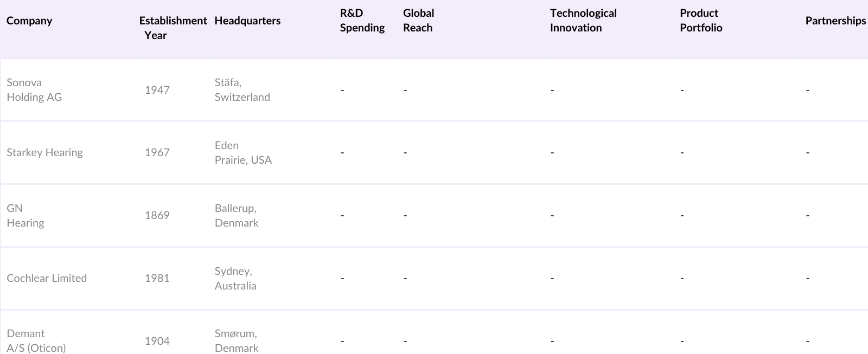
Task: Click the Starkey Hearing company name
Action: 44,152
